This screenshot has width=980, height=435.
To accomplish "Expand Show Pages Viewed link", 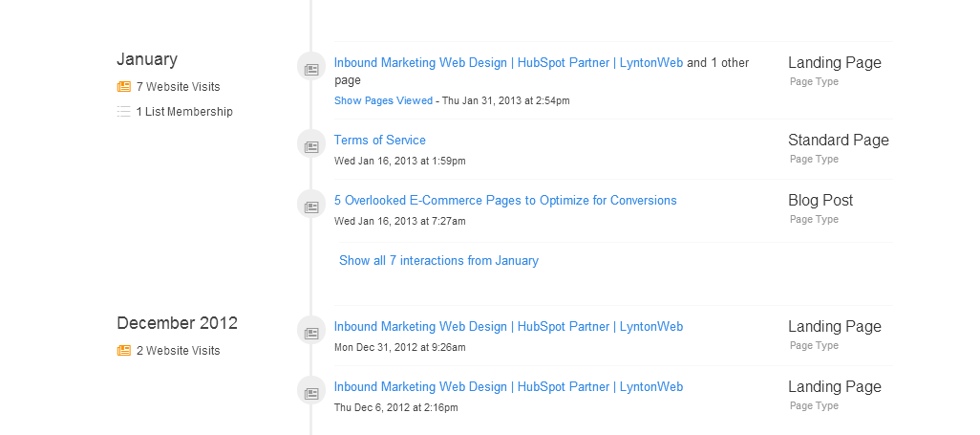I will [x=383, y=100].
